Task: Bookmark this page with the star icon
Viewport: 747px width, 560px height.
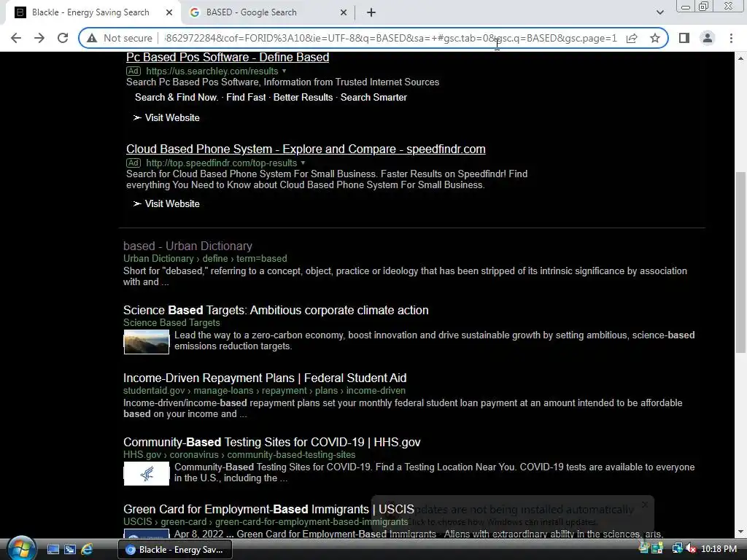Action: pos(655,38)
